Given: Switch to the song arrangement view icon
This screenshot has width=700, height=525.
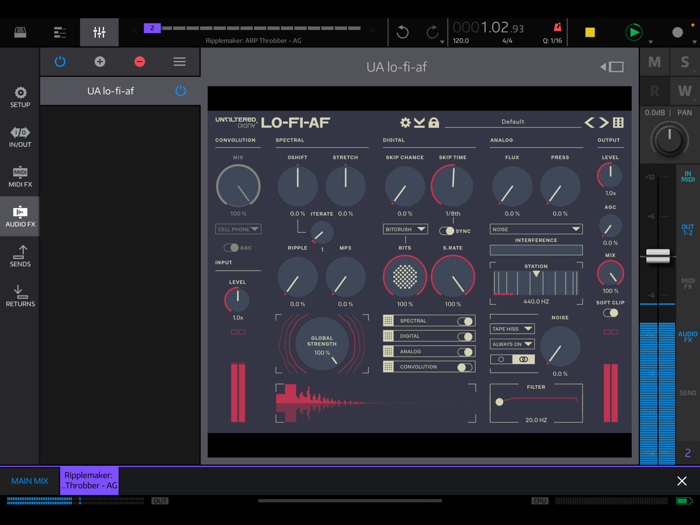Looking at the screenshot, I should coord(60,32).
